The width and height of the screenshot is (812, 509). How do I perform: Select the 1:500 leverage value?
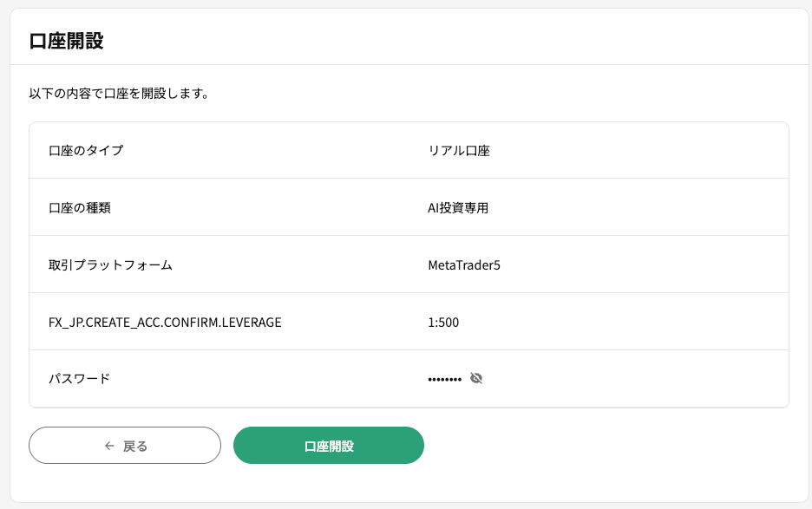click(443, 323)
